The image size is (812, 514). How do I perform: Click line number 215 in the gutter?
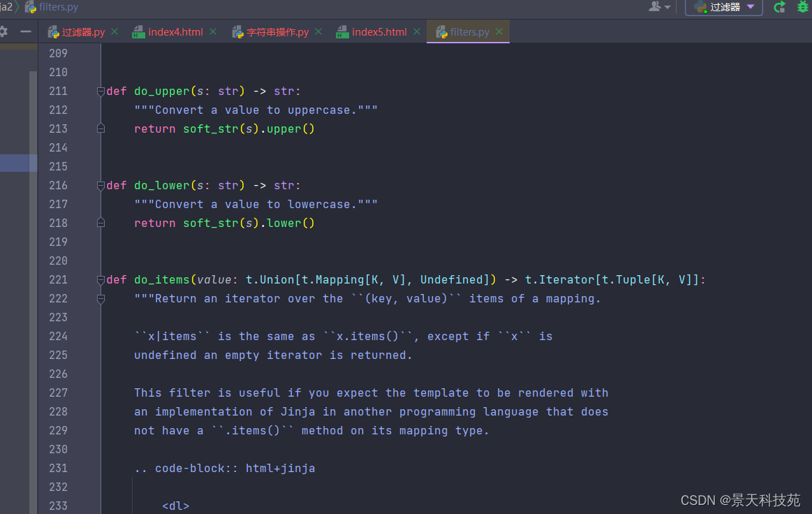click(x=58, y=167)
